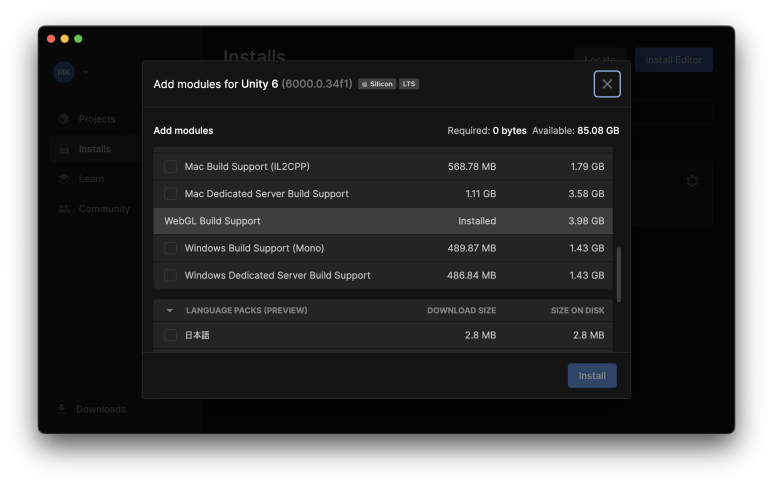Screen dimensions: 773x484
Task: Close the Add modules dialog
Action: [607, 84]
